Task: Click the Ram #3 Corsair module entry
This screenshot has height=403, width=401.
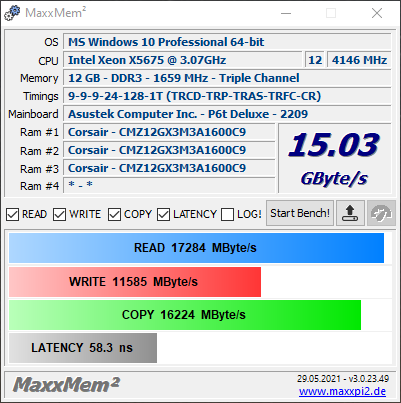Action: pyautogui.click(x=169, y=168)
